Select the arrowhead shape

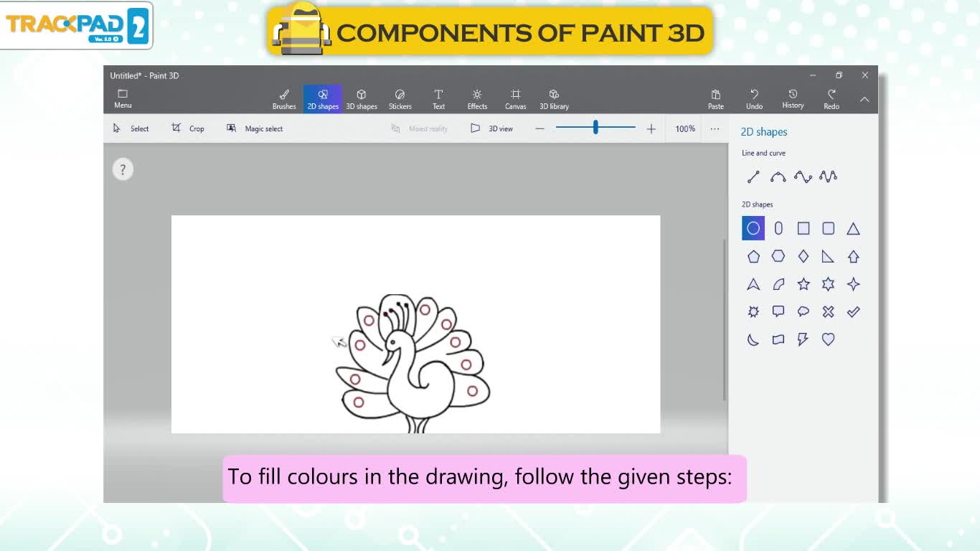pos(753,284)
